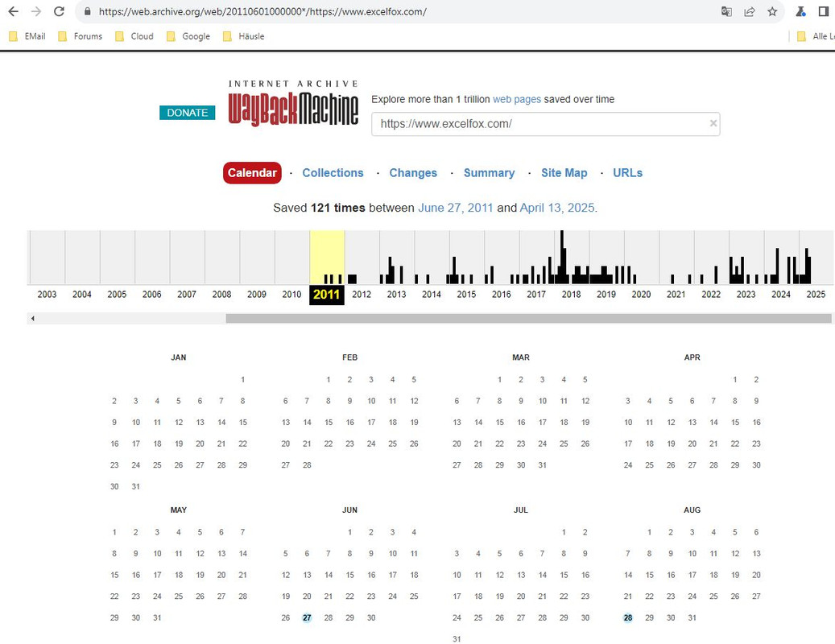Open the browser side panel icon
Image resolution: width=835 pixels, height=644 pixels.
pyautogui.click(x=823, y=11)
